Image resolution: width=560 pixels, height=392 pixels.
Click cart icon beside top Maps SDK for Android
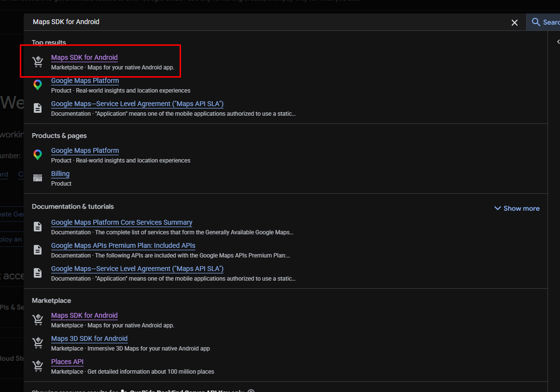[x=38, y=62]
